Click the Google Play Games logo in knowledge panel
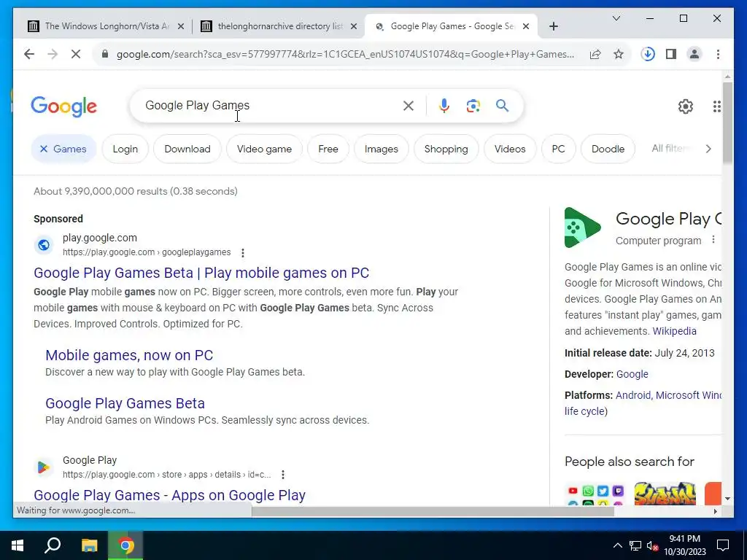Image resolution: width=747 pixels, height=560 pixels. point(582,227)
